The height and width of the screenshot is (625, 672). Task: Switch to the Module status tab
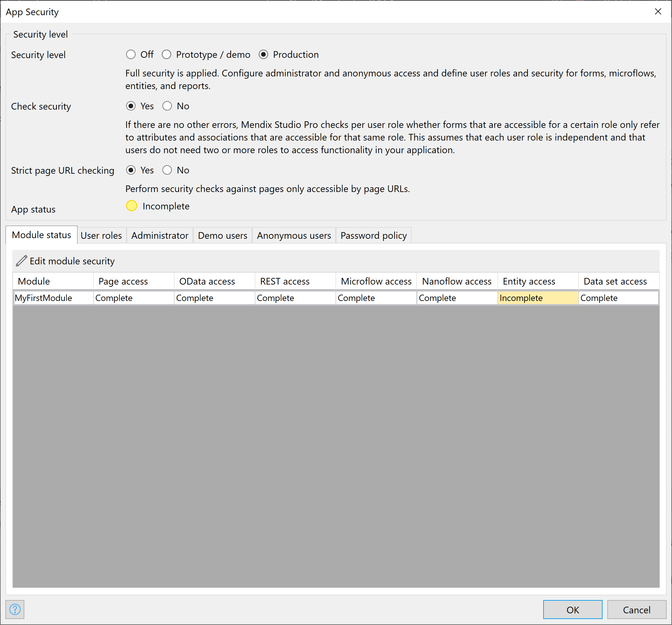pos(42,235)
